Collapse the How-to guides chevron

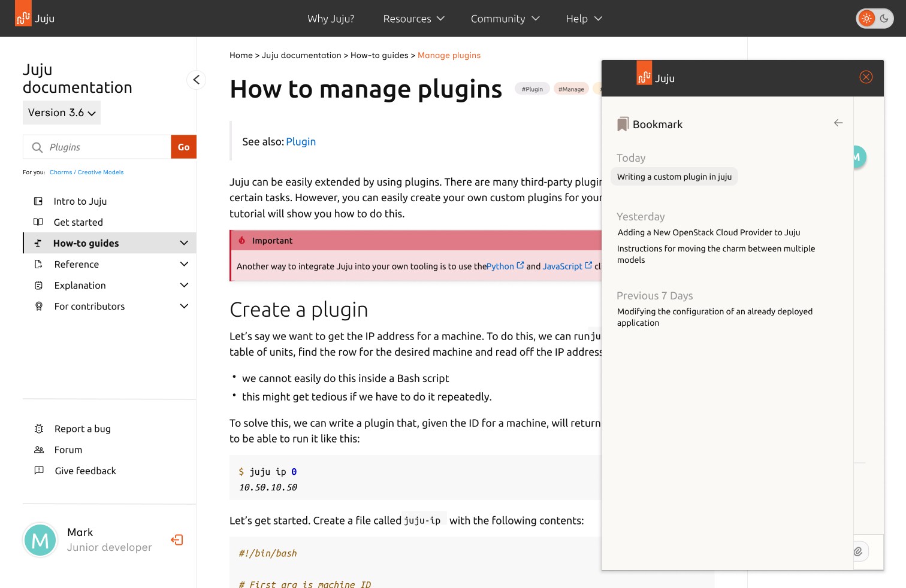pyautogui.click(x=184, y=243)
